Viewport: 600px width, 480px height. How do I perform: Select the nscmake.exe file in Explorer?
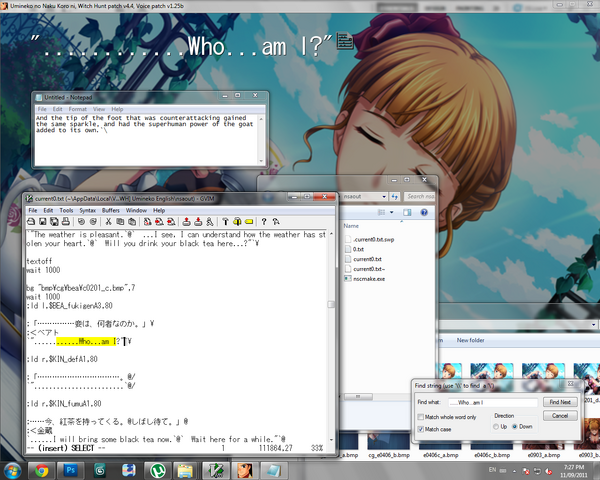point(365,279)
